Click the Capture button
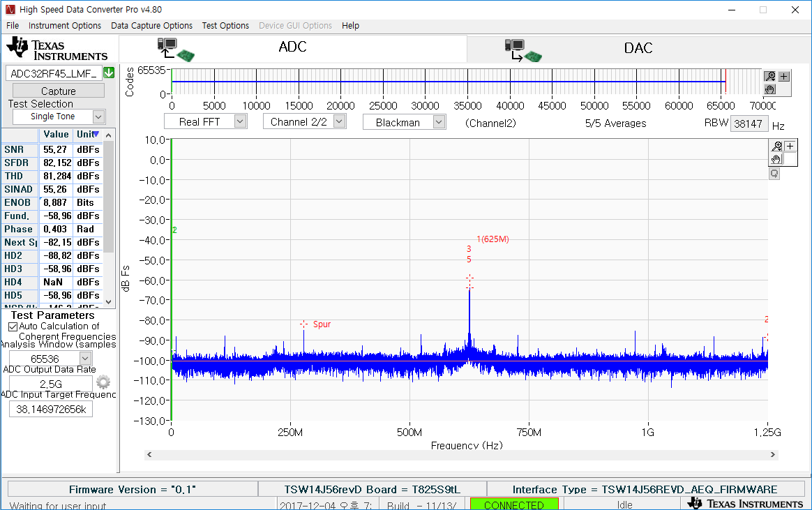Image resolution: width=812 pixels, height=510 pixels. tap(59, 91)
